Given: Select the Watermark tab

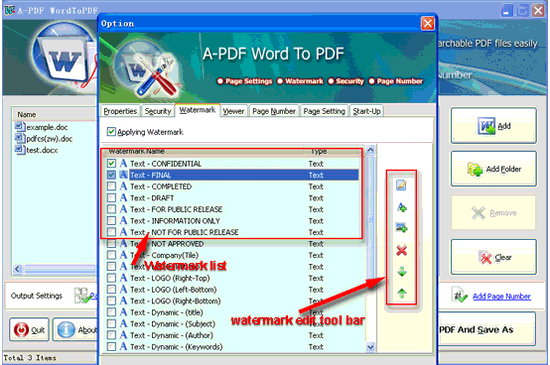Looking at the screenshot, I should coord(197,110).
